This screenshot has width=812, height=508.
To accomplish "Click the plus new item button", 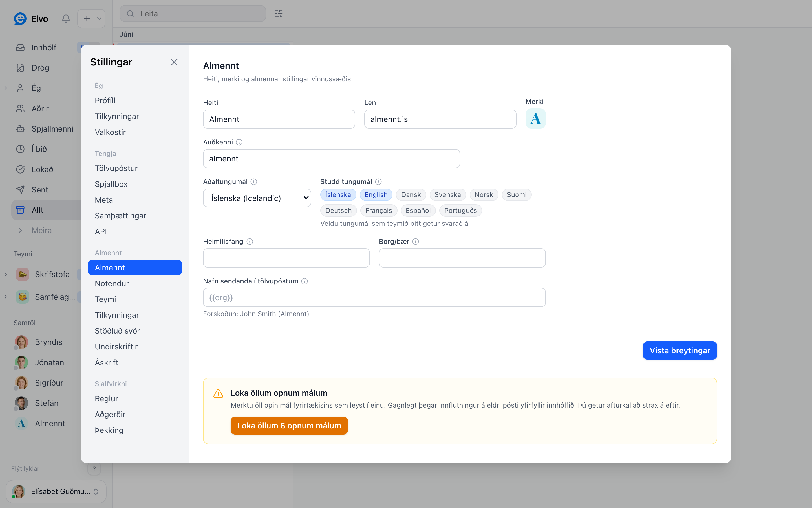I will click(x=87, y=18).
